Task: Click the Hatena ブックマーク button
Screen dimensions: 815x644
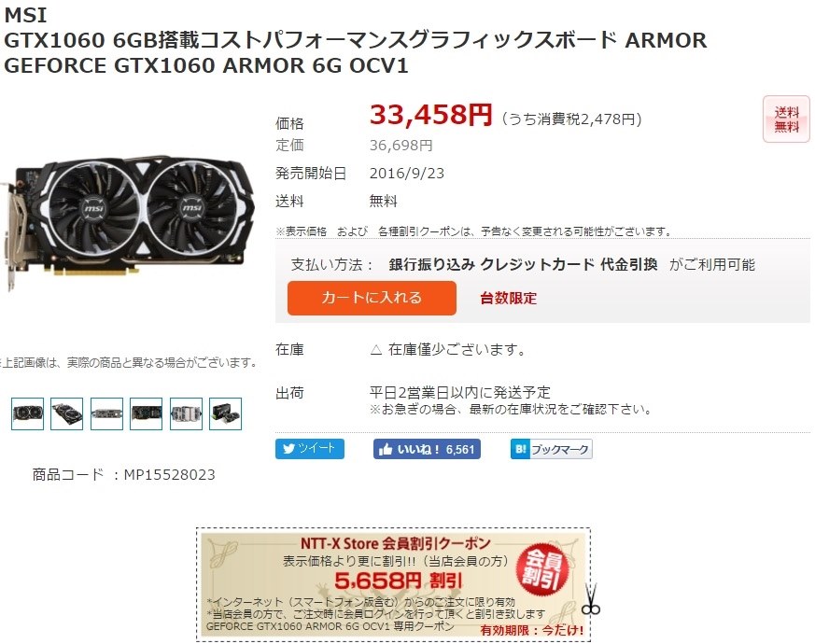Action: point(552,449)
